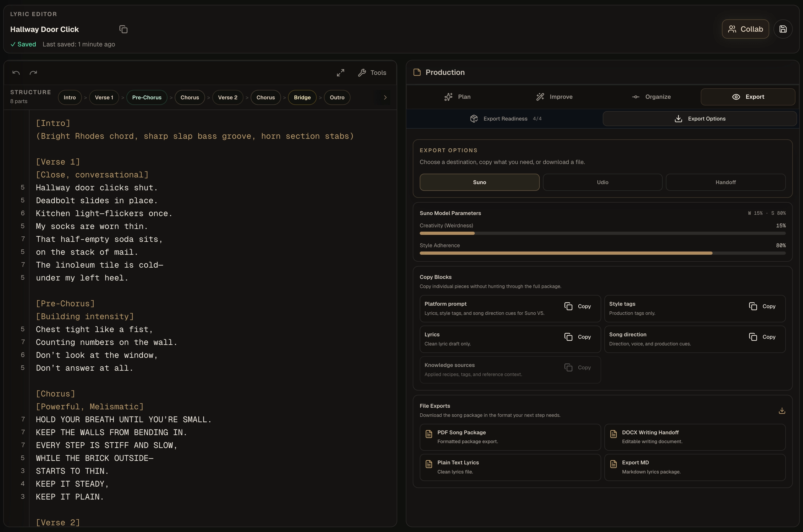803x532 pixels.
Task: Copy the Style tags block
Action: click(762, 306)
